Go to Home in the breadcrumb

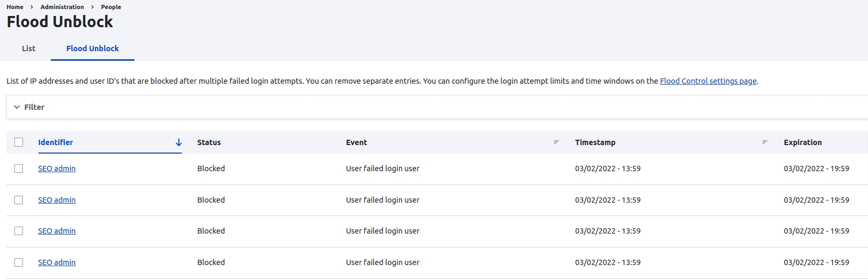tap(15, 7)
